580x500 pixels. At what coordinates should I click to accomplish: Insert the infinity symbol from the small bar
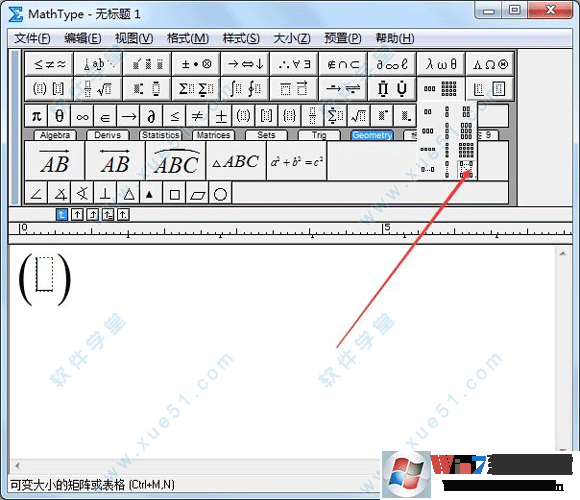[x=82, y=116]
